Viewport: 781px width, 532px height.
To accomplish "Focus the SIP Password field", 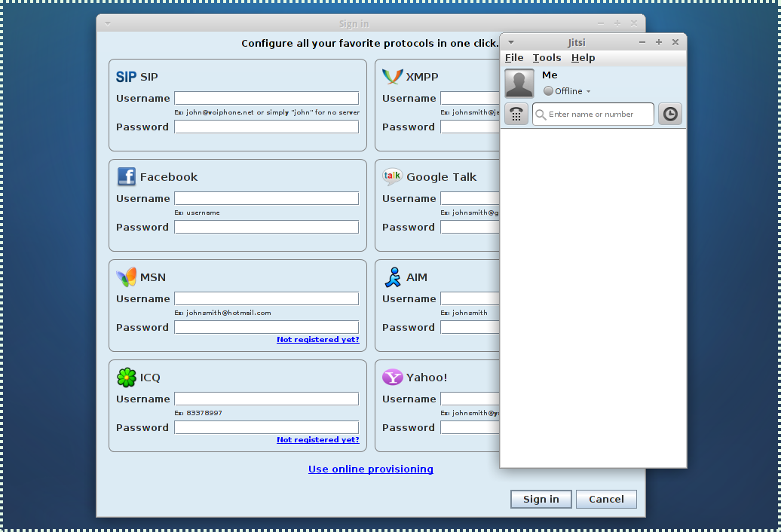I will (x=266, y=127).
